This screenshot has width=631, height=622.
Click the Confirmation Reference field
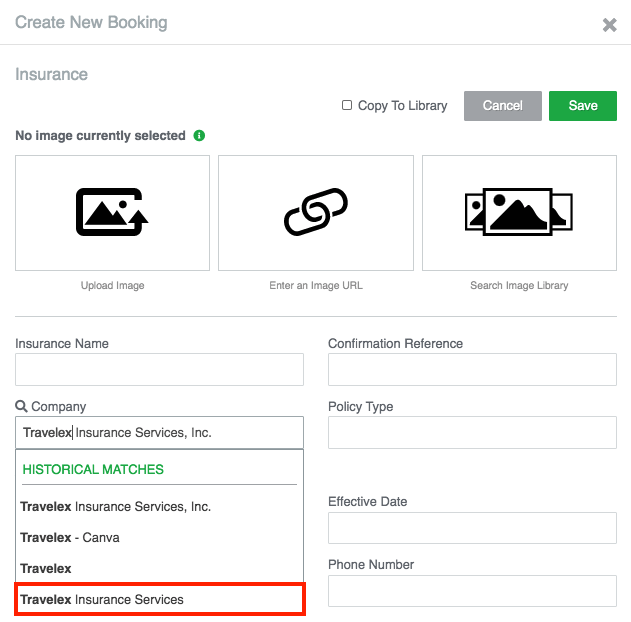point(472,369)
